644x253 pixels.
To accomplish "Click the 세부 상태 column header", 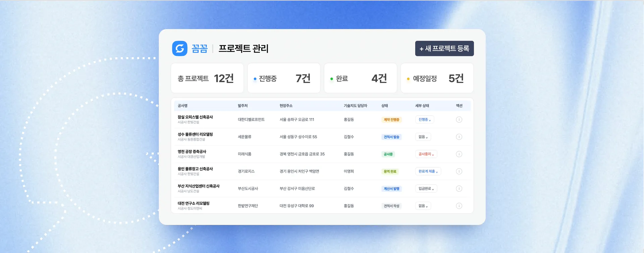I will point(422,106).
